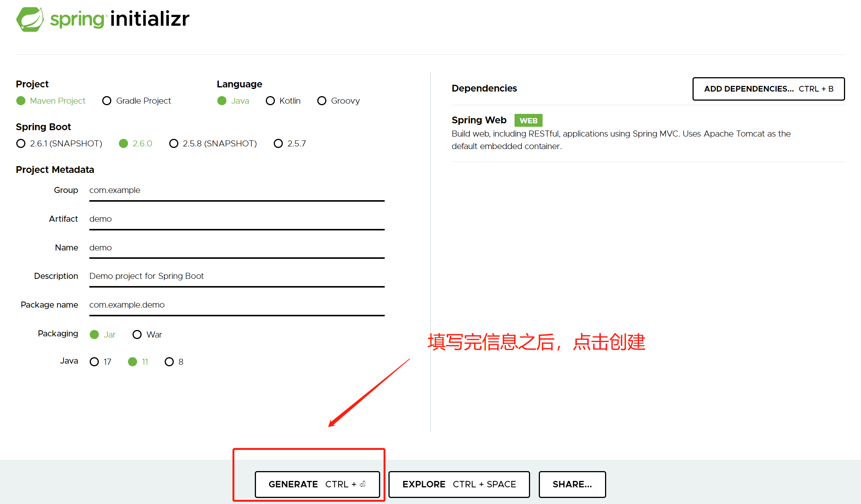Image resolution: width=861 pixels, height=504 pixels.
Task: Pick Spring Boot 2.6.1 (SNAPSHOT) version
Action: (x=21, y=143)
